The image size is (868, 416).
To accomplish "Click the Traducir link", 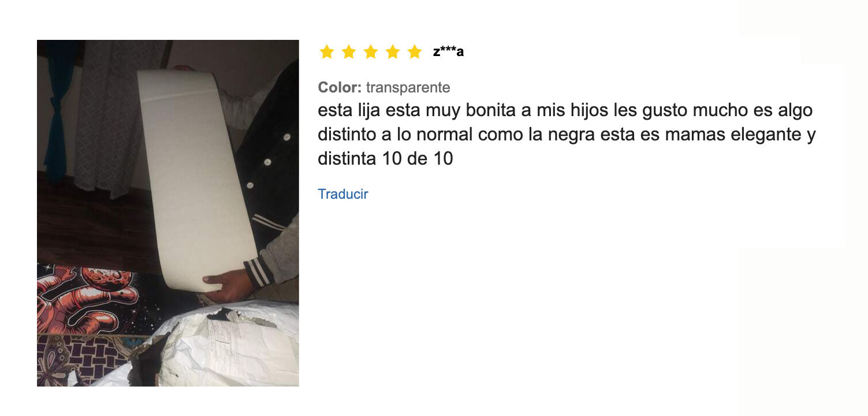I will pyautogui.click(x=343, y=194).
